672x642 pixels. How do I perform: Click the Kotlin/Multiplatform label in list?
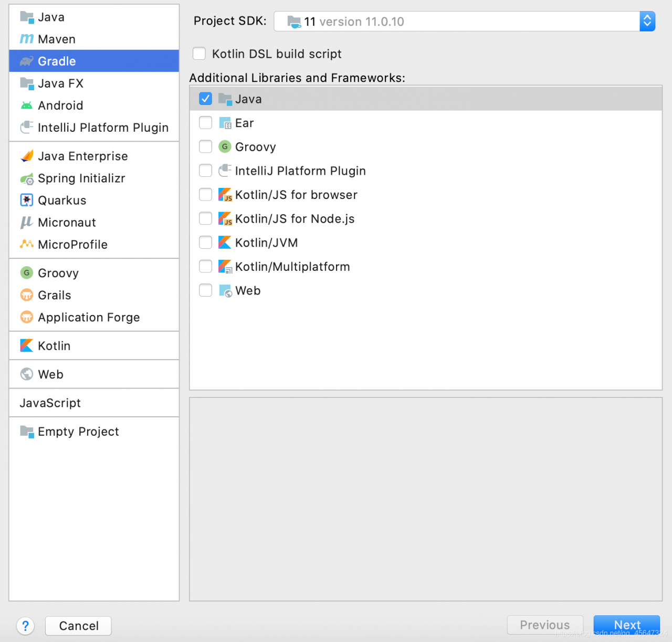(x=292, y=267)
